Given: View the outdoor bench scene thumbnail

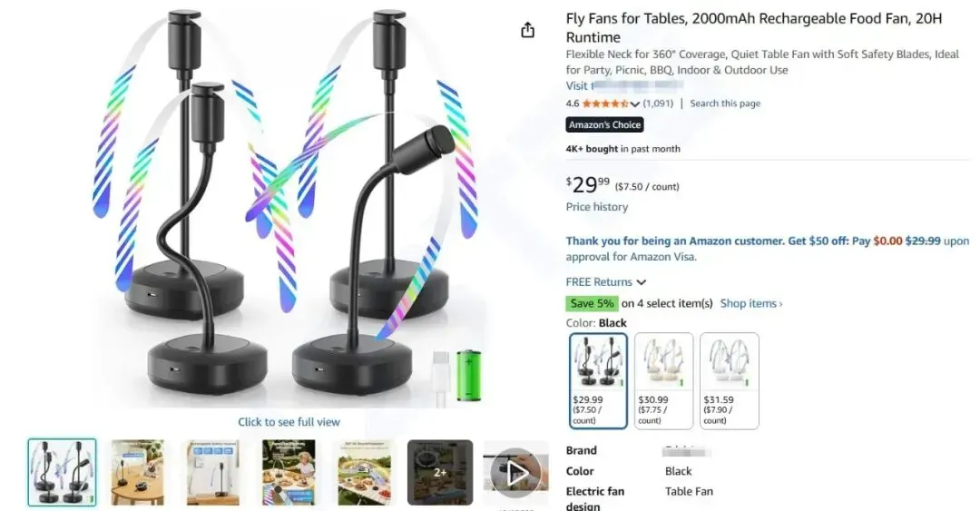Looking at the screenshot, I should tap(365, 473).
